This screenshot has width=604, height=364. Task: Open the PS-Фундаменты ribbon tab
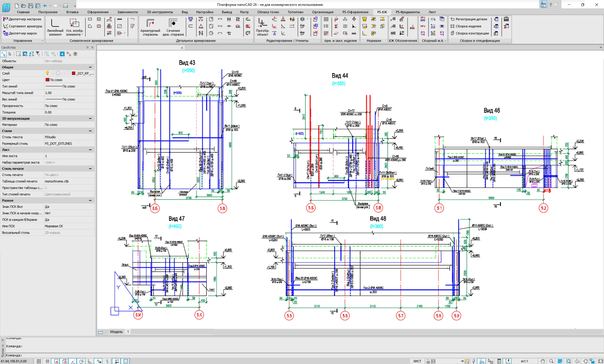point(407,12)
